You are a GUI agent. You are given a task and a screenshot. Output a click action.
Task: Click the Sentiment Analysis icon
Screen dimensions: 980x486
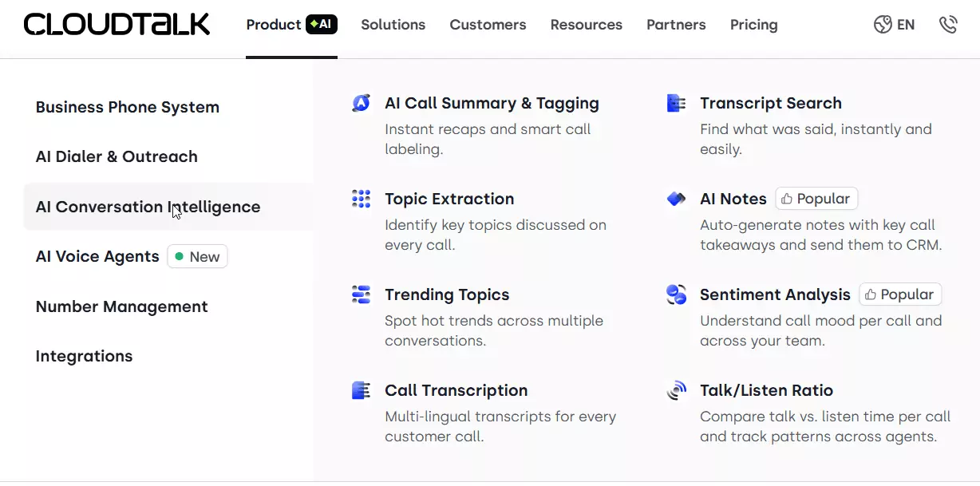coord(676,294)
